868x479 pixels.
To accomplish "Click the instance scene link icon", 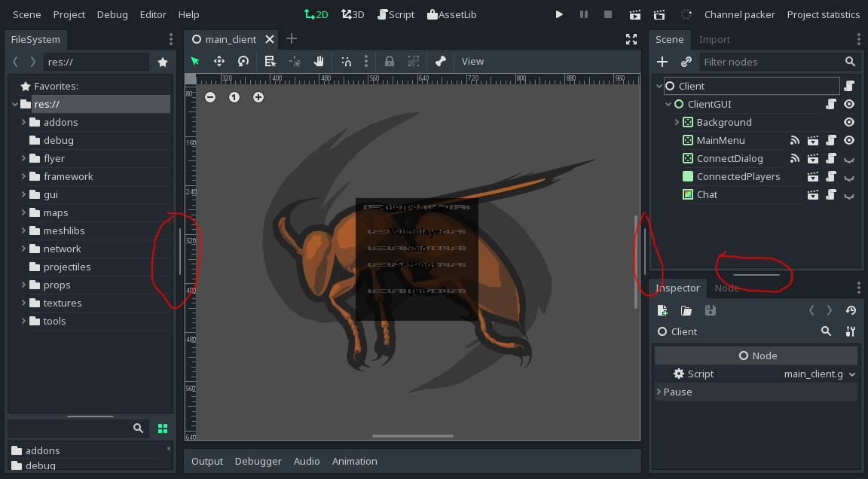I will (686, 62).
